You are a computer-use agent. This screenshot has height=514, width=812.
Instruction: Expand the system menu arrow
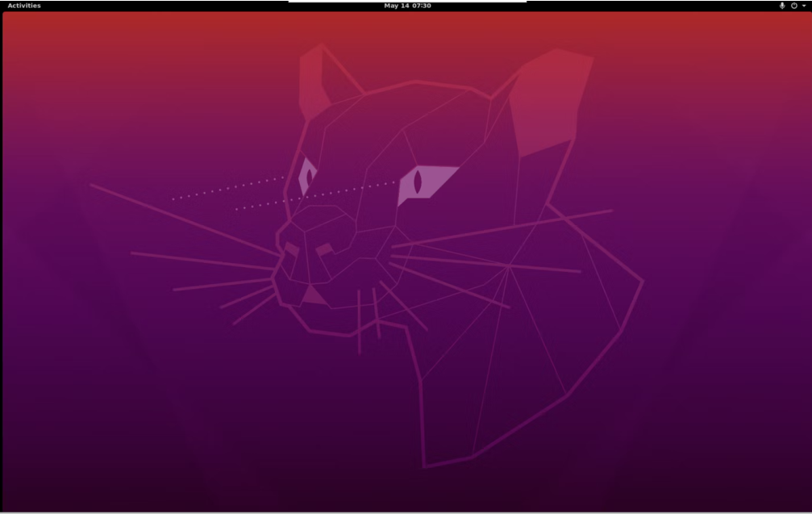[804, 6]
